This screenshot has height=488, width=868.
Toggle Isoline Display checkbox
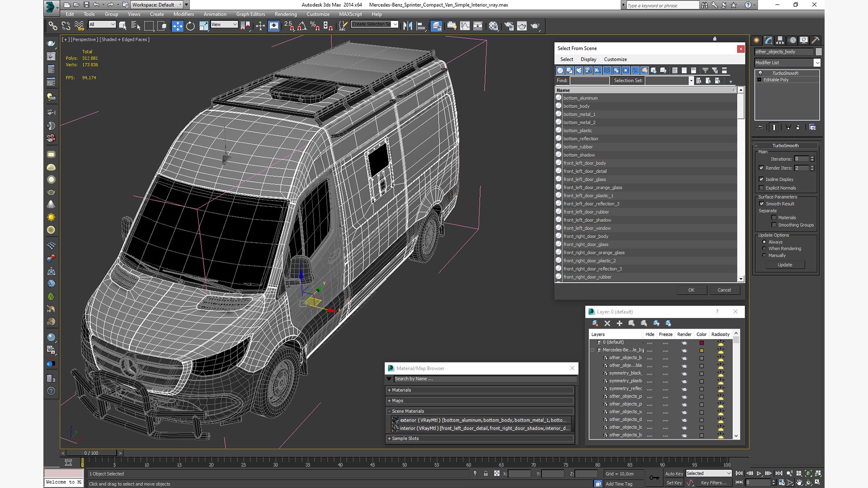click(761, 179)
